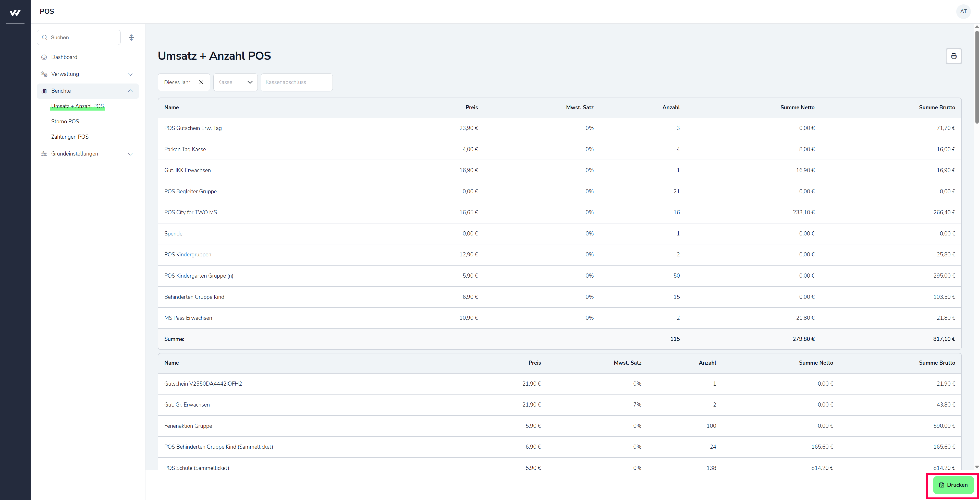
Task: Click the Grundeinstellungen sliders icon
Action: click(x=44, y=153)
